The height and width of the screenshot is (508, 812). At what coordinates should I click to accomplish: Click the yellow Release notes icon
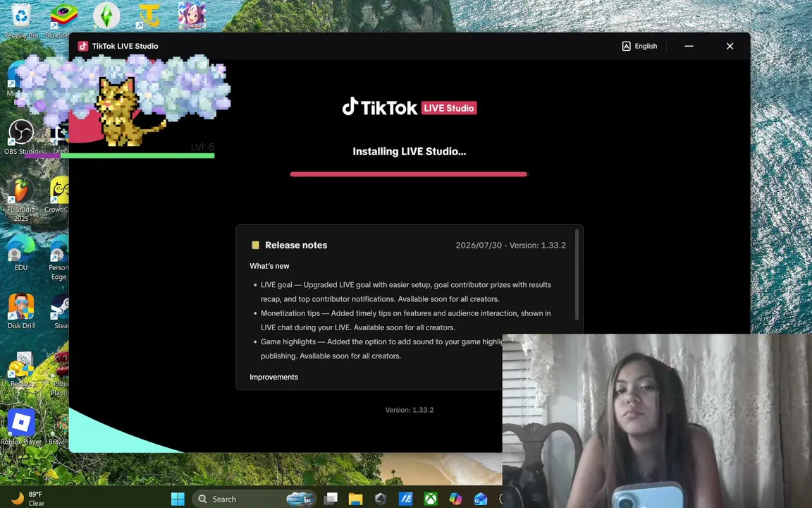255,246
